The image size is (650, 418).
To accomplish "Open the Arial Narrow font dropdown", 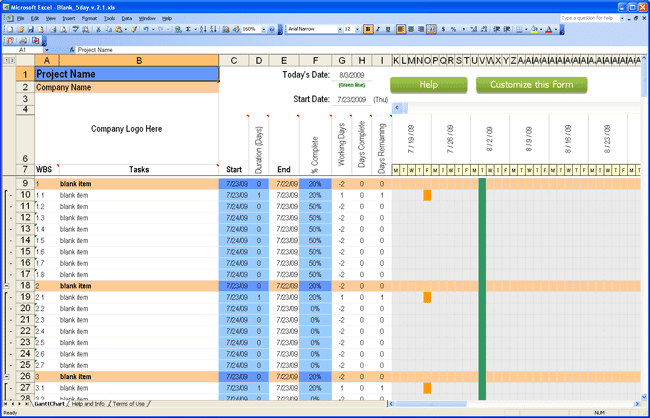I will [x=340, y=29].
